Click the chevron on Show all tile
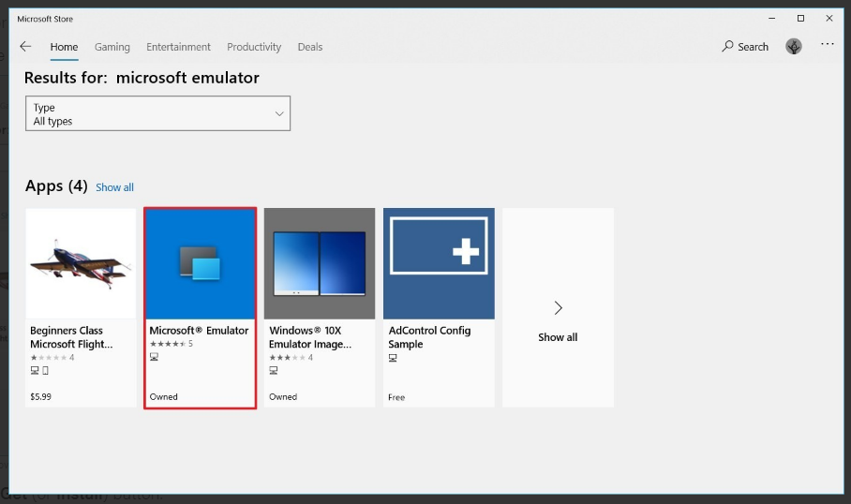Viewport: 851px width, 504px height. (x=559, y=308)
